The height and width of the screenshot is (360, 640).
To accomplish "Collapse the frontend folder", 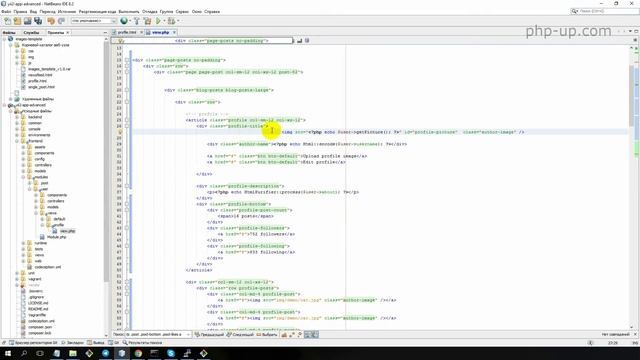I will click(x=17, y=141).
